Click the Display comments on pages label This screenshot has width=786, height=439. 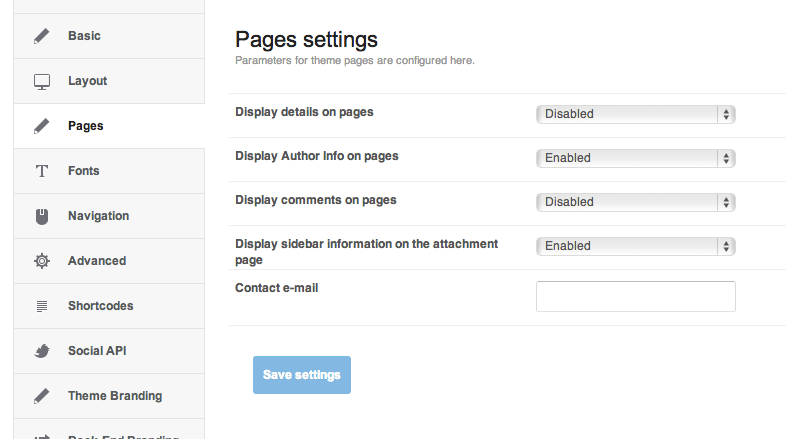[x=316, y=200]
